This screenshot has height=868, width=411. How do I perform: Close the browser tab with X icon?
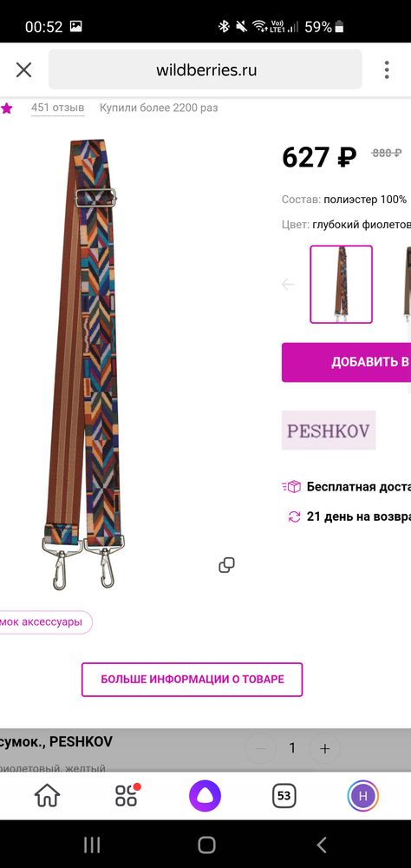(x=23, y=69)
